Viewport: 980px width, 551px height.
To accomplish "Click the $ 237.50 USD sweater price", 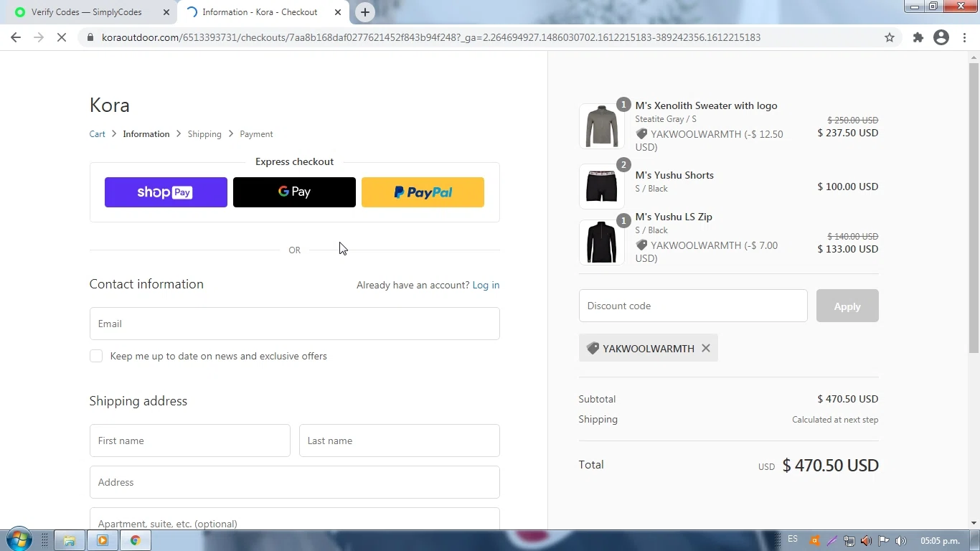I will click(x=848, y=133).
